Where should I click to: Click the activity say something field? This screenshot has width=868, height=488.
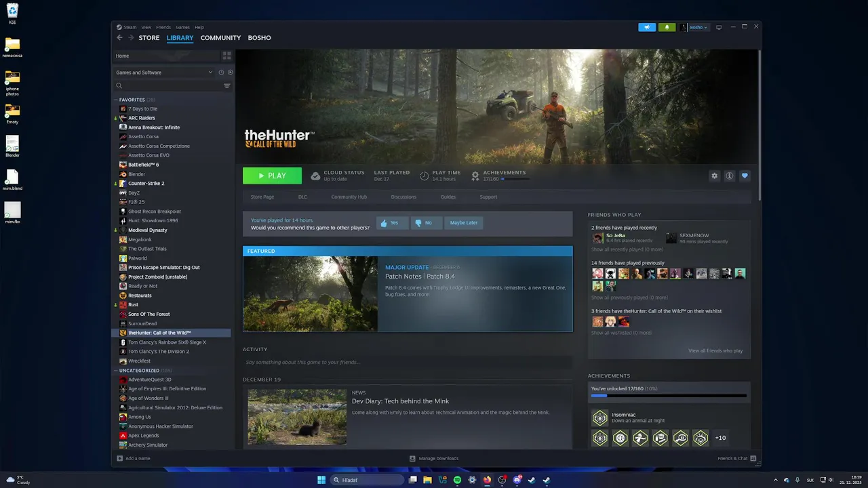tap(408, 362)
